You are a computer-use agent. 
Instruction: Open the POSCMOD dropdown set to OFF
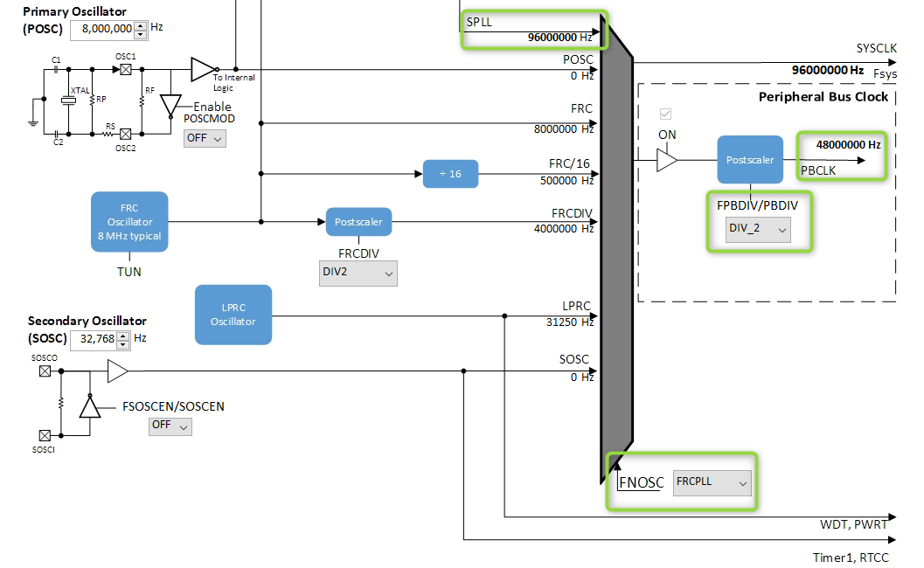pos(204,138)
